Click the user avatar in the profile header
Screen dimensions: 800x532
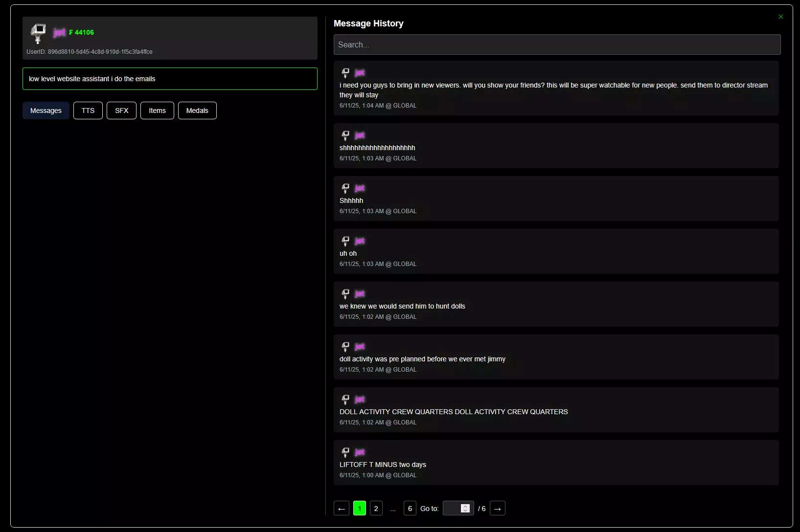click(38, 33)
